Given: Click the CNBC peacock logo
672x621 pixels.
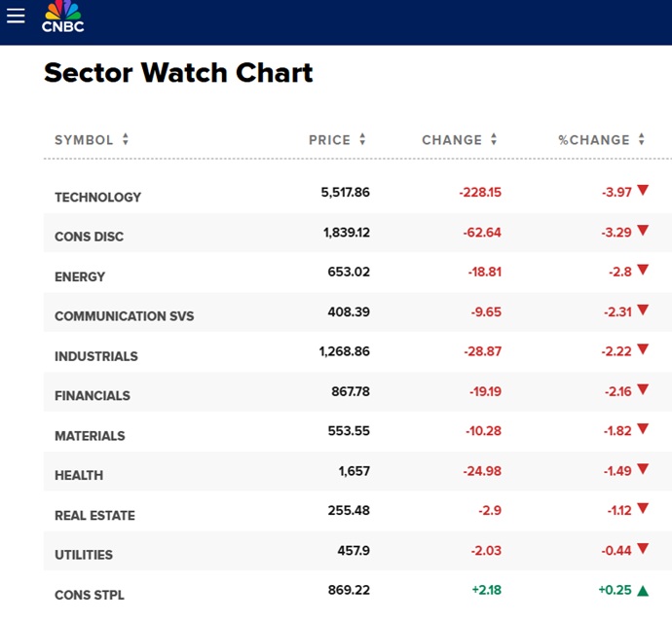Looking at the screenshot, I should point(63,17).
